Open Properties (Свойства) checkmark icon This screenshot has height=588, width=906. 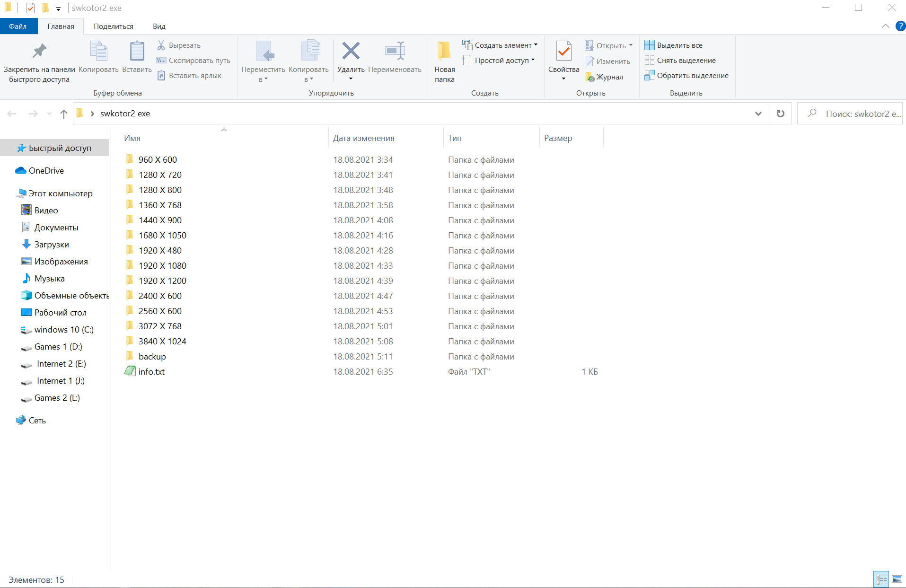click(x=563, y=52)
